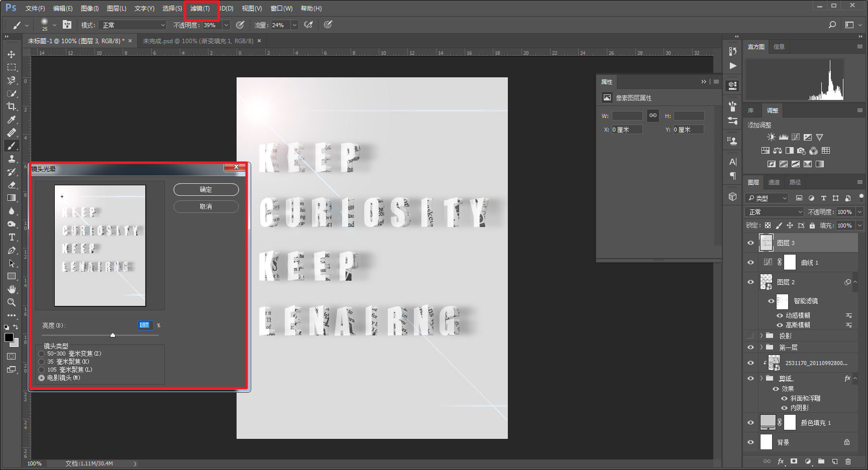This screenshot has width=868, height=470.
Task: Click the link width and height button
Action: click(x=653, y=115)
